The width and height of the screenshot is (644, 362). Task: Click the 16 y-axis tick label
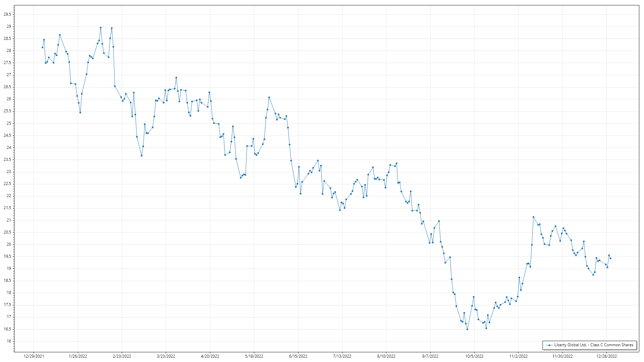pos(8,341)
